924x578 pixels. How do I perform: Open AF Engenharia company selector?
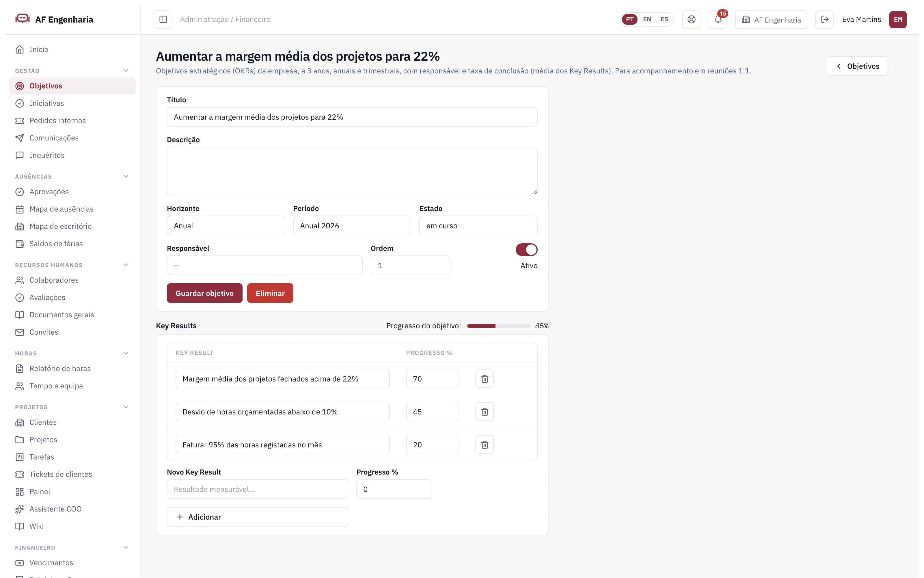point(771,19)
